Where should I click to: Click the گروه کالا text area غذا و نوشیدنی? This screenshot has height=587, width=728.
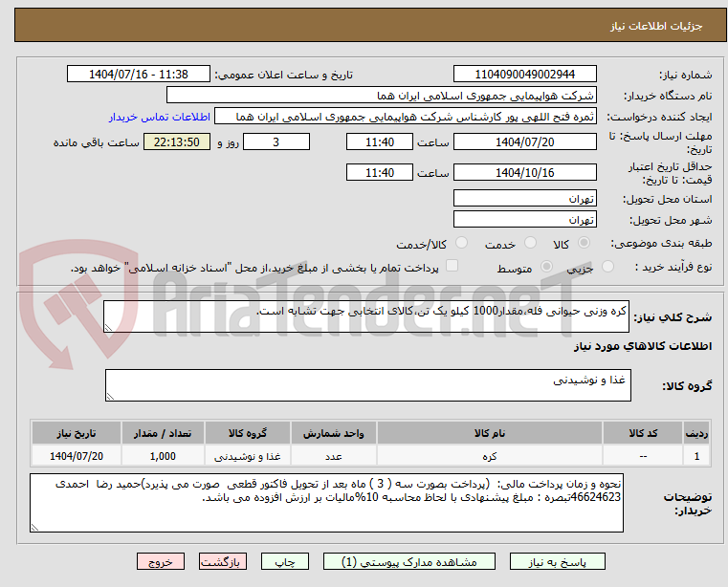coord(367,385)
